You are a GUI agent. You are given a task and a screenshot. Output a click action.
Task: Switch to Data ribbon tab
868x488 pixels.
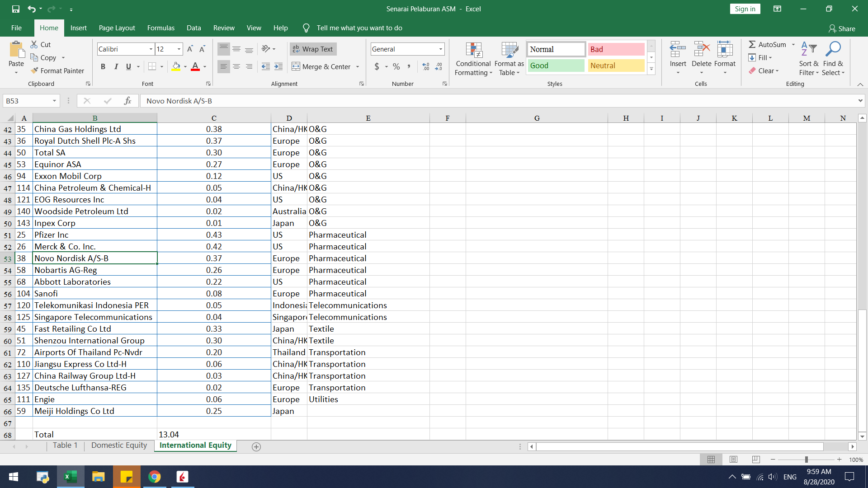193,28
